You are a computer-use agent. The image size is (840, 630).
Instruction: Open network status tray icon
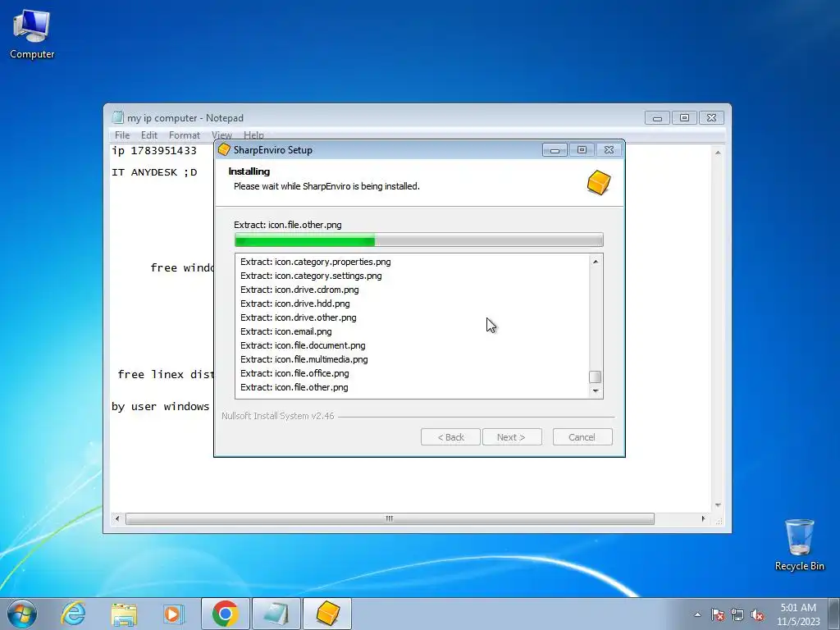(x=737, y=614)
